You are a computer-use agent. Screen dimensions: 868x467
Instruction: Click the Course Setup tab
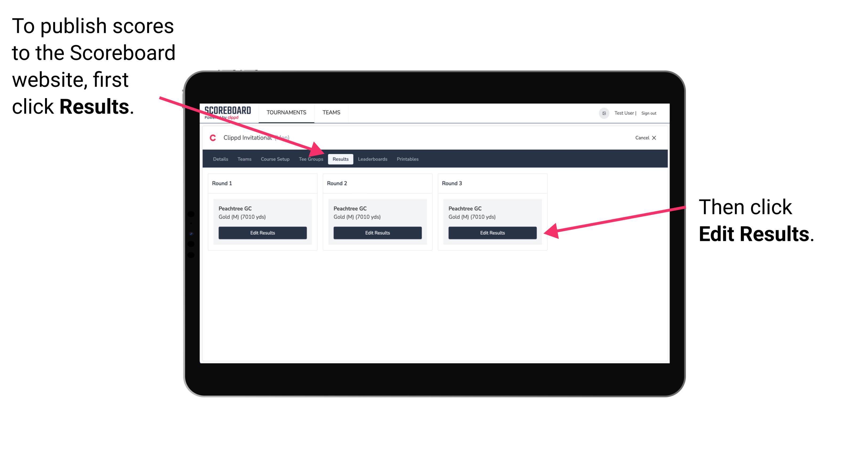click(274, 159)
